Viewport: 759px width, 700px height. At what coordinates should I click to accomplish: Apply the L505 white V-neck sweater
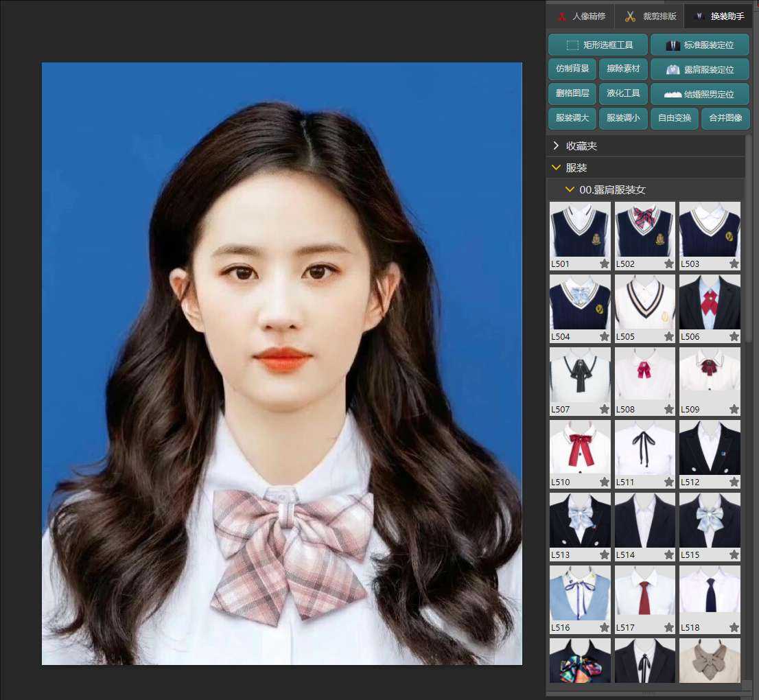coord(645,302)
